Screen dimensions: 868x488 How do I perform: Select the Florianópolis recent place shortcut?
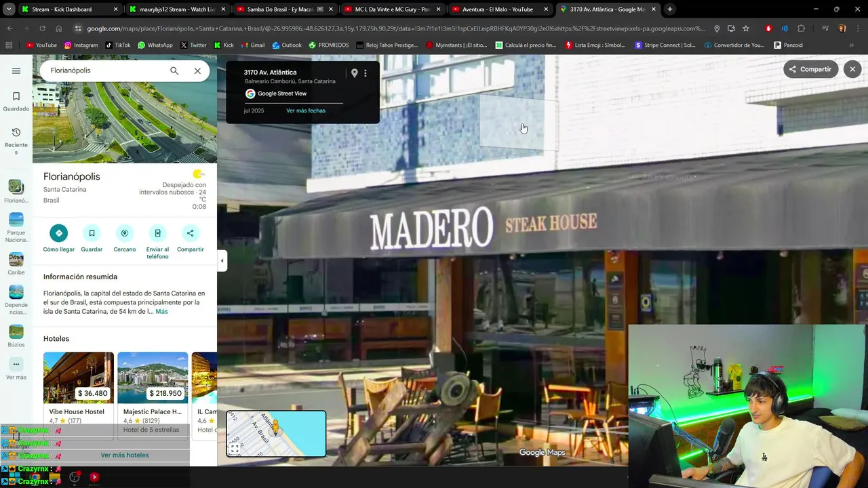[16, 191]
